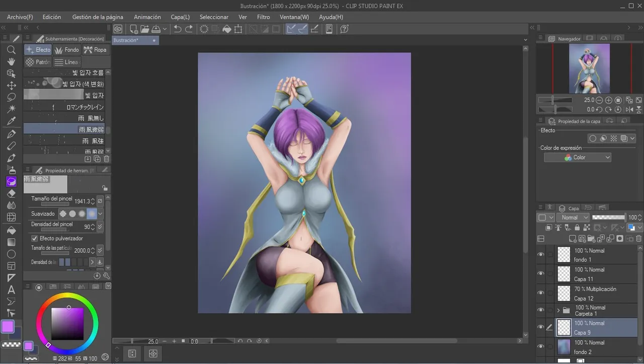Create new raster layer in Capa panel
Screen dimensions: 644x364
[x=573, y=239]
